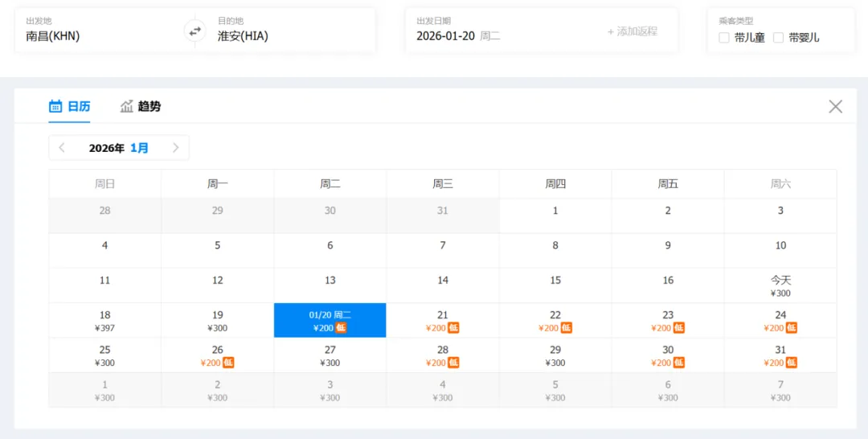Enable the 带儿童 checkbox
The image size is (868, 439).
coord(724,38)
